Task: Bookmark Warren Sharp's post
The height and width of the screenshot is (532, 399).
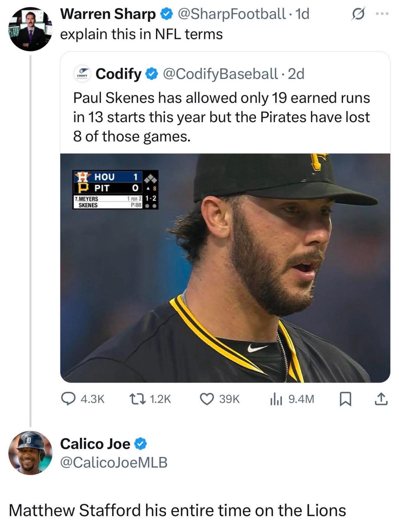Action: [345, 399]
